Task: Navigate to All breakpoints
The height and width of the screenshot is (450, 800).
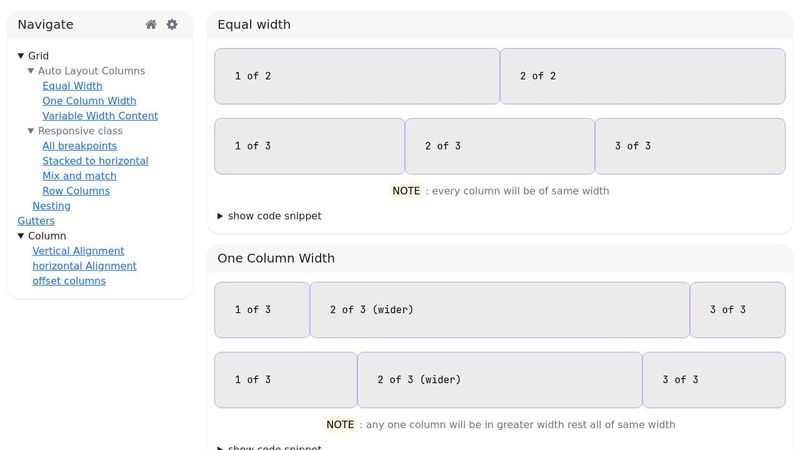Action: [x=79, y=146]
